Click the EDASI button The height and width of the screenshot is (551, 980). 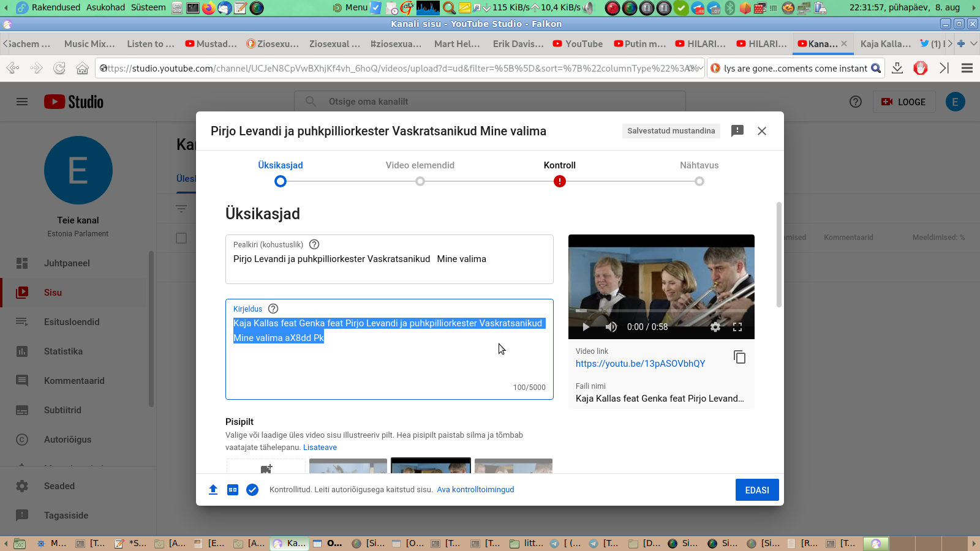tap(757, 490)
